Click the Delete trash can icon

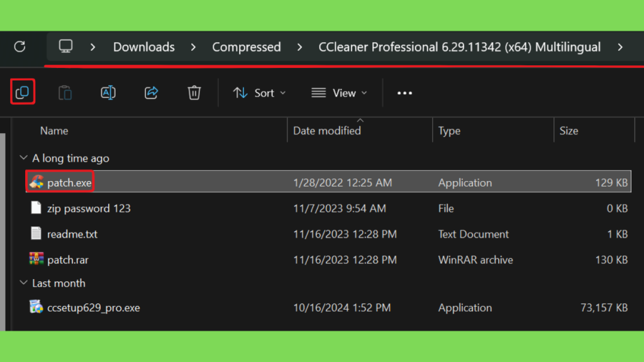tap(194, 93)
